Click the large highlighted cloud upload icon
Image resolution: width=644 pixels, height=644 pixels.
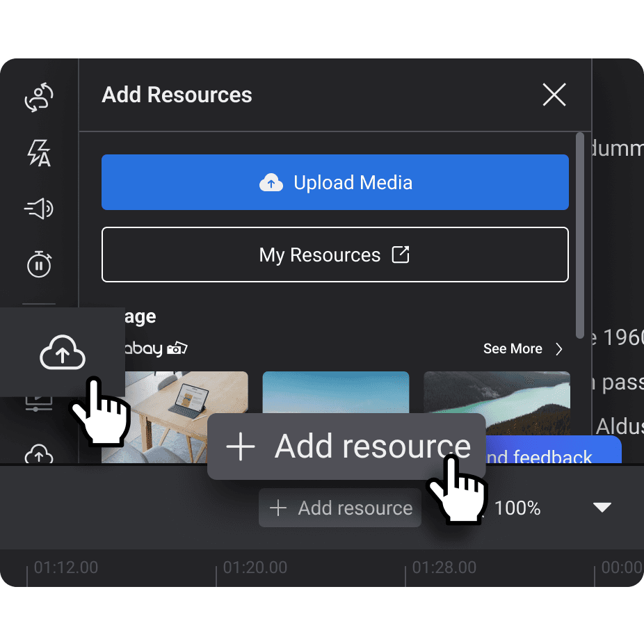pyautogui.click(x=63, y=353)
